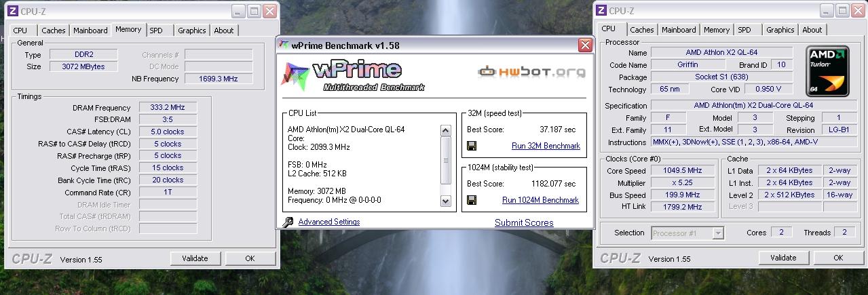
Task: Open Mainboard tab in right CPU-Z window
Action: tap(679, 31)
